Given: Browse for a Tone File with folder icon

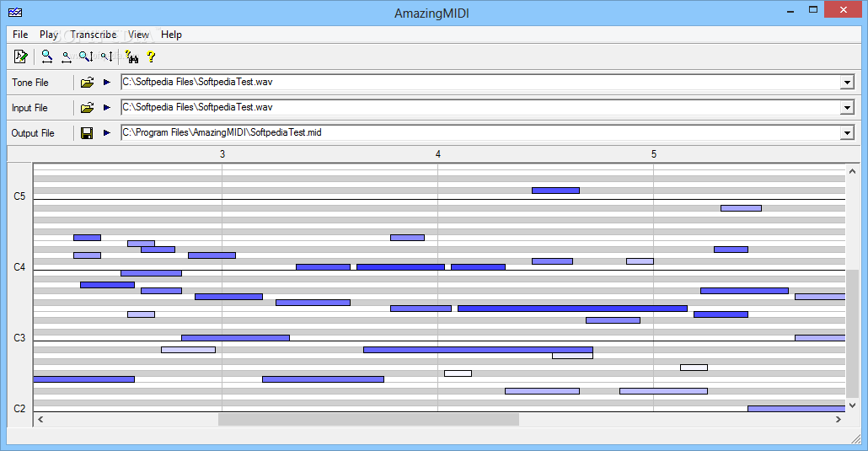Looking at the screenshot, I should tap(87, 83).
